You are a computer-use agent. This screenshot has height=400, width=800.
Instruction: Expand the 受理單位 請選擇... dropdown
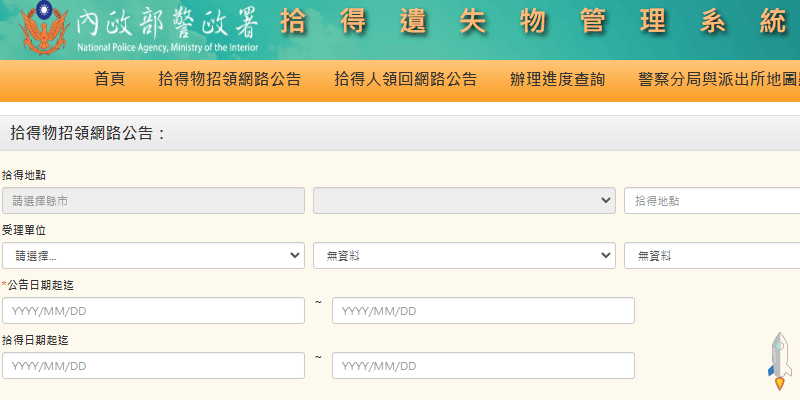pyautogui.click(x=153, y=256)
